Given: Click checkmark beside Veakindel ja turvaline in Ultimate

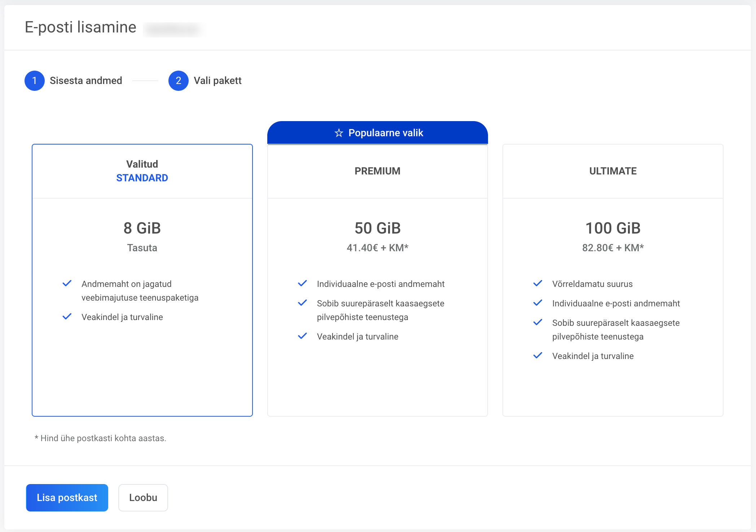Looking at the screenshot, I should pos(538,355).
